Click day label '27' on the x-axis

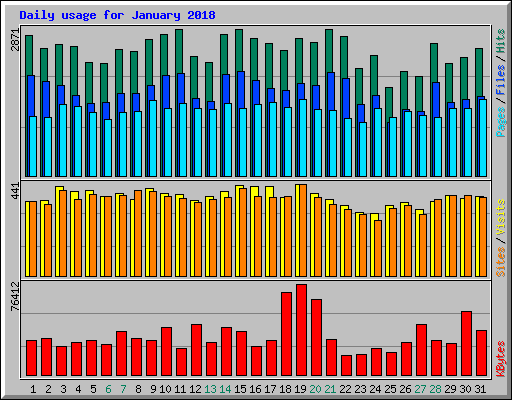click(x=420, y=389)
